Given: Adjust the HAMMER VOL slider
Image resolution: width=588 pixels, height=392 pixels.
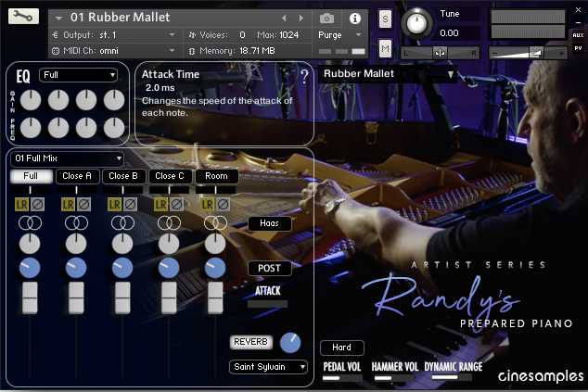Looking at the screenshot, I should (x=394, y=378).
